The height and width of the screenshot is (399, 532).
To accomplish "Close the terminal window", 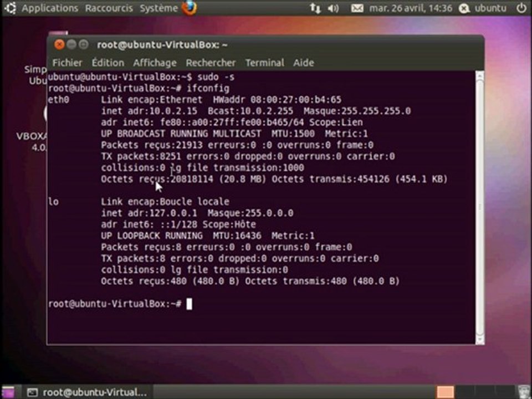I will [59, 44].
